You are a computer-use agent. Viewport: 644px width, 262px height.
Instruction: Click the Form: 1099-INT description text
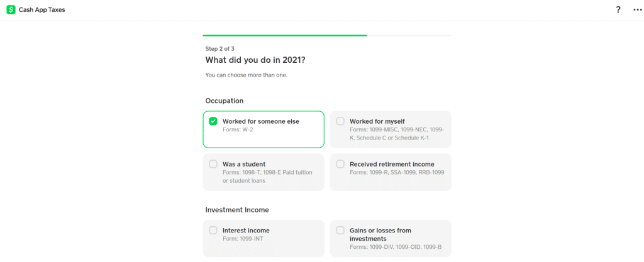pyautogui.click(x=243, y=239)
